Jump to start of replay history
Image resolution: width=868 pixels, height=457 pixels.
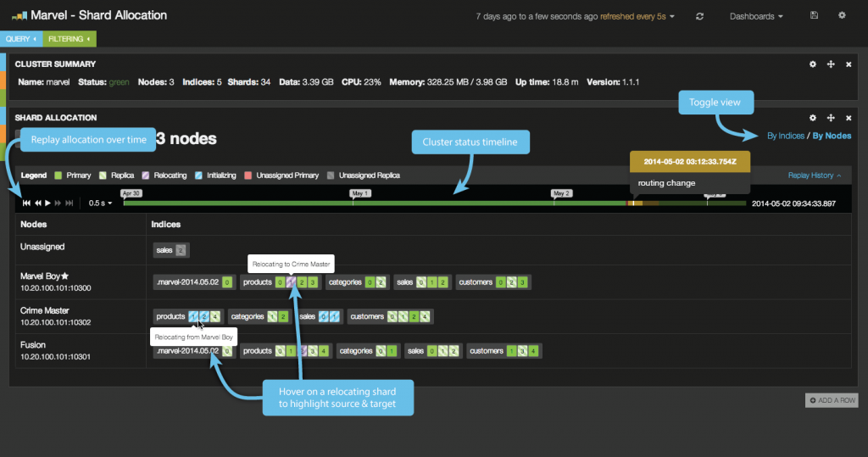pyautogui.click(x=26, y=203)
